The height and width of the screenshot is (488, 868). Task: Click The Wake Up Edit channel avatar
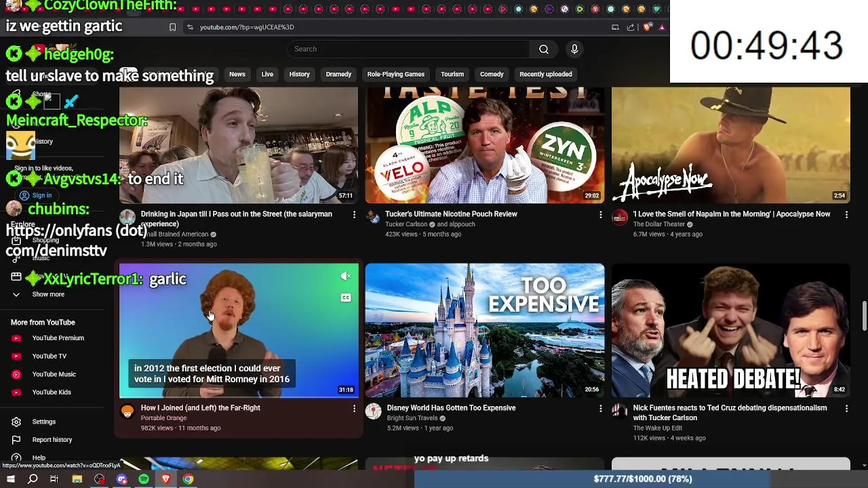pos(620,411)
